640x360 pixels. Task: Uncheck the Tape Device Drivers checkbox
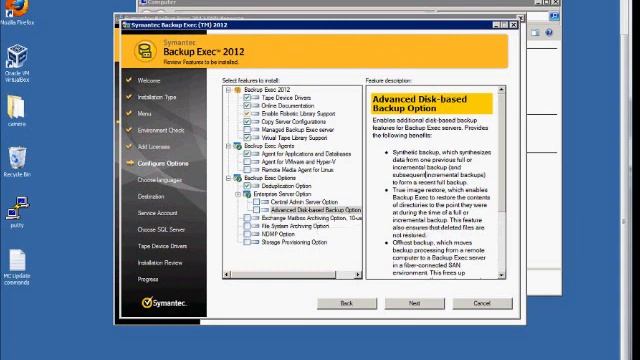coord(247,98)
